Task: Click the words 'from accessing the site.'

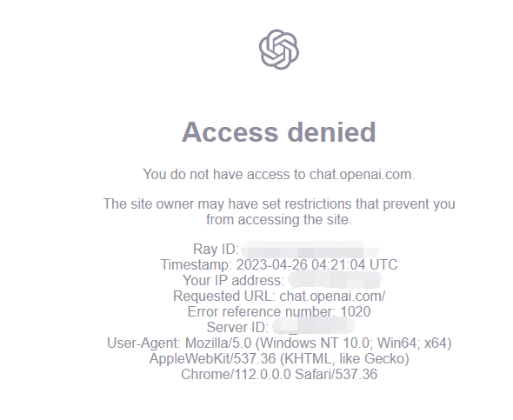Action: click(279, 219)
